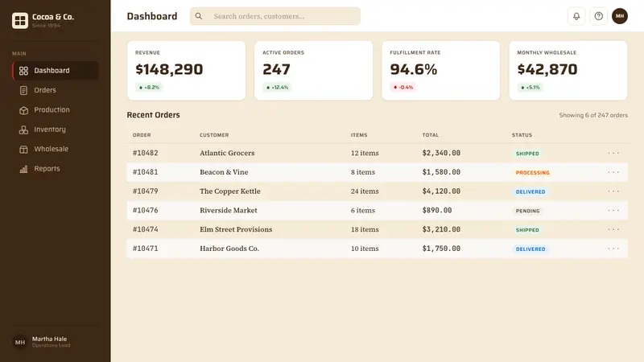Click the Cocoa & Co. logo icon

pyautogui.click(x=19, y=20)
